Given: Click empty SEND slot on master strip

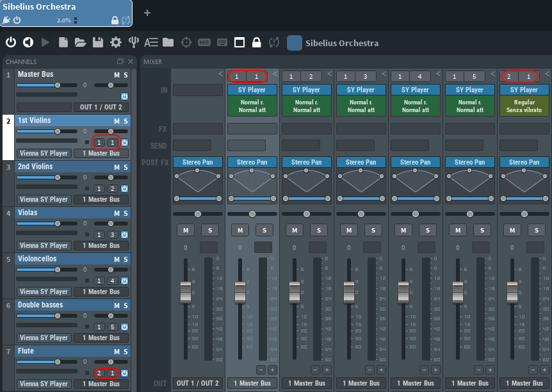Looking at the screenshot, I should (x=192, y=145).
